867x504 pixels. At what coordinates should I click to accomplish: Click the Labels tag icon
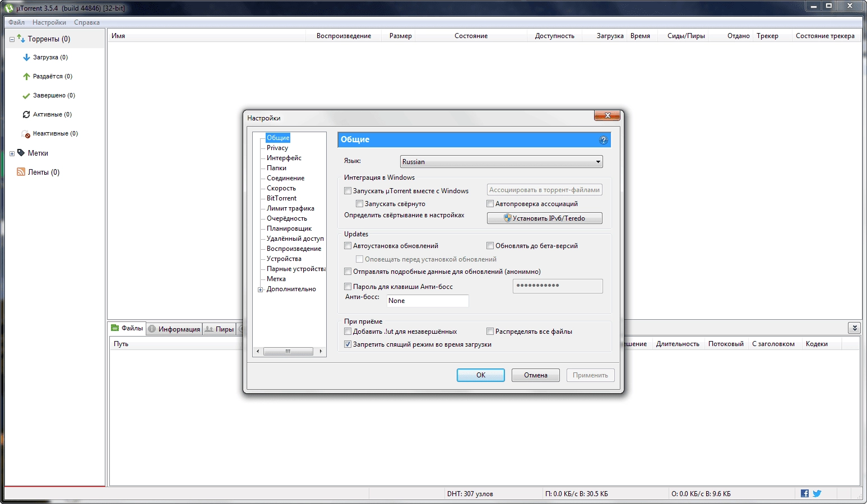coord(21,153)
